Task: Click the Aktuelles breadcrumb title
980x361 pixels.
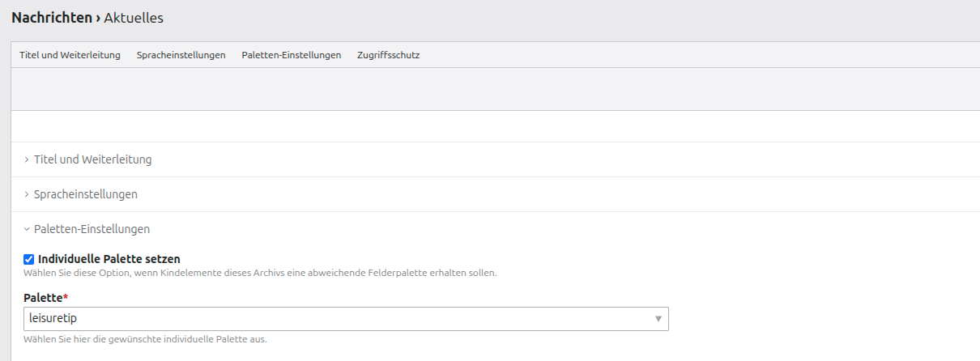Action: click(134, 17)
